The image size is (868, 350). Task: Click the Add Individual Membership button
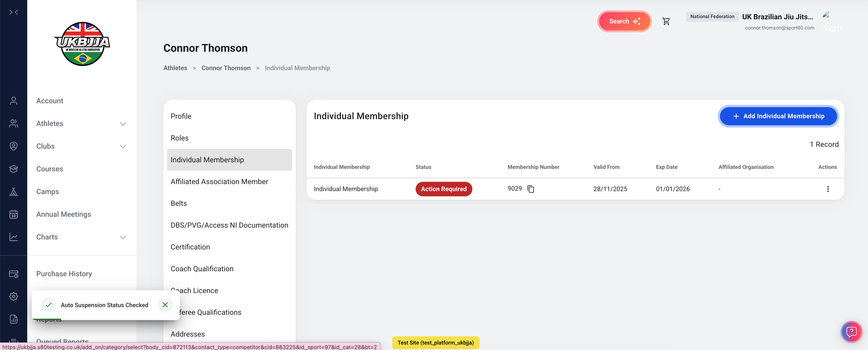pos(778,116)
